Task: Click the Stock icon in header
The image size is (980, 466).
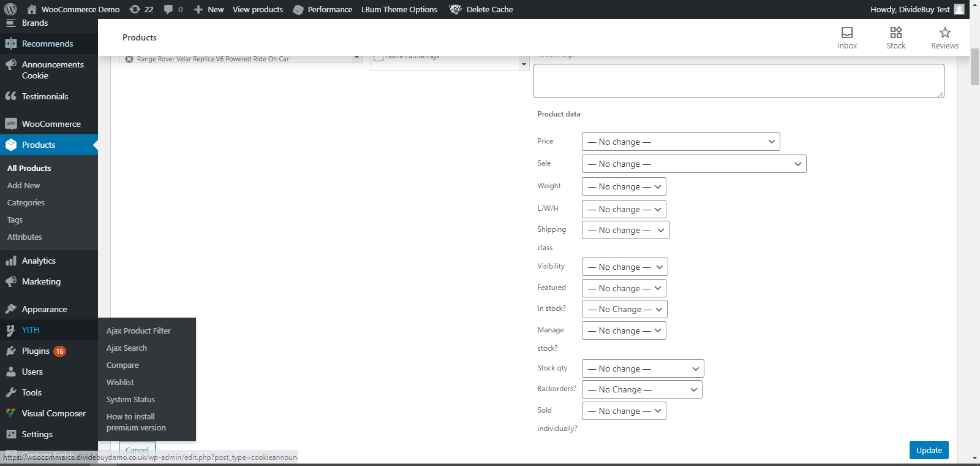Action: (x=895, y=32)
